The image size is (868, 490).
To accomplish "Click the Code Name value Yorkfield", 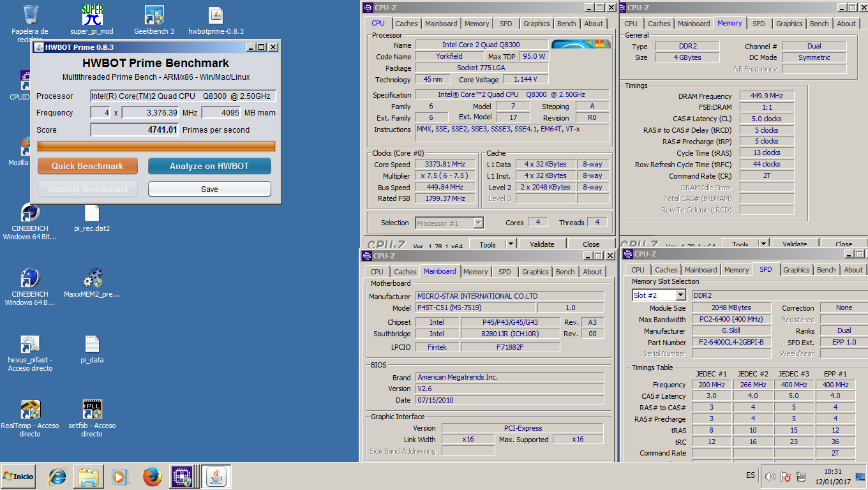I will tap(449, 56).
